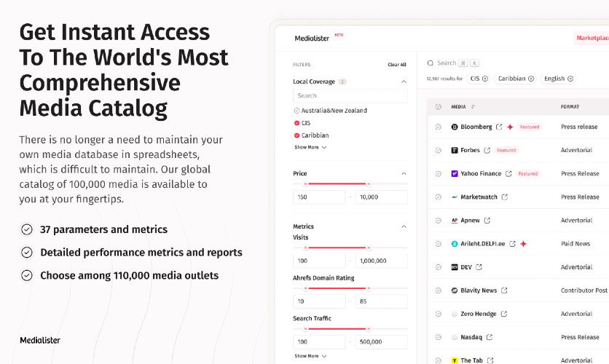Click 'Paid News' format cell

click(x=575, y=244)
